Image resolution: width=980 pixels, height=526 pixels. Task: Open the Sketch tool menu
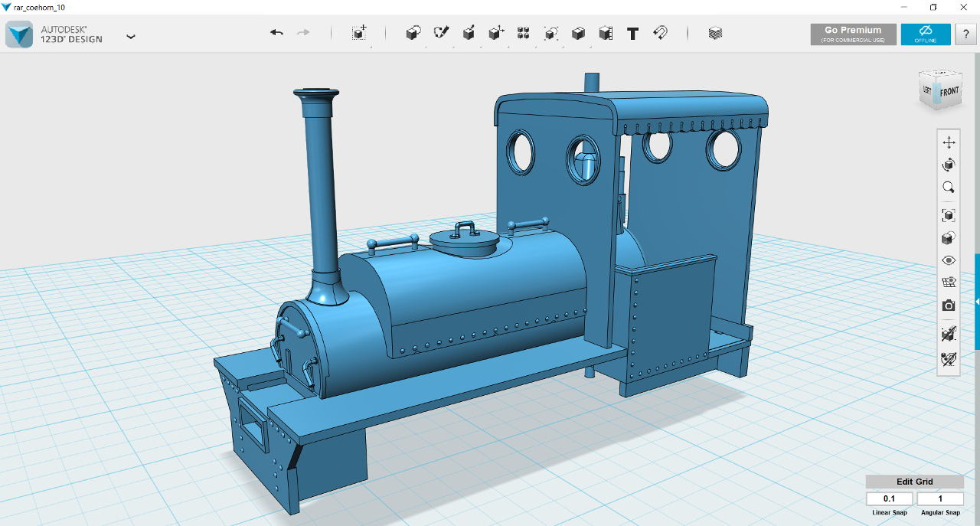coord(441,33)
